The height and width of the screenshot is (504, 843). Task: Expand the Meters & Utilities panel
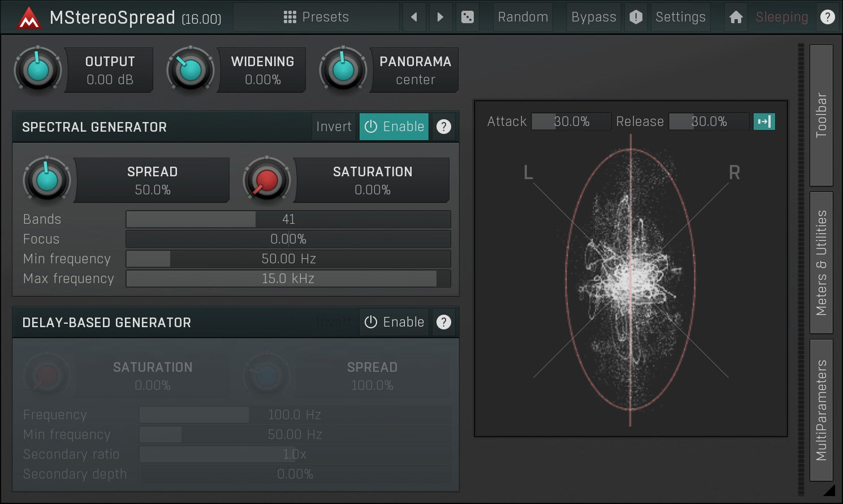point(821,262)
